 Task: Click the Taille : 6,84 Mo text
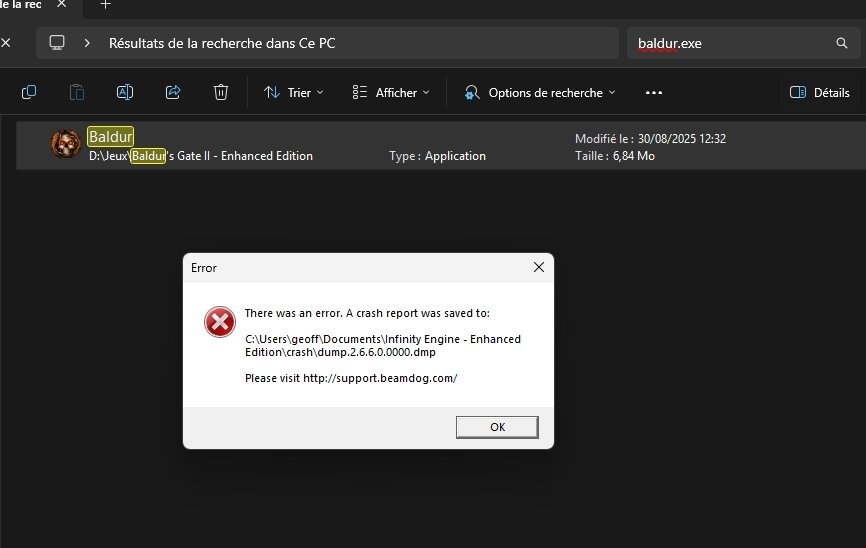[x=615, y=156]
